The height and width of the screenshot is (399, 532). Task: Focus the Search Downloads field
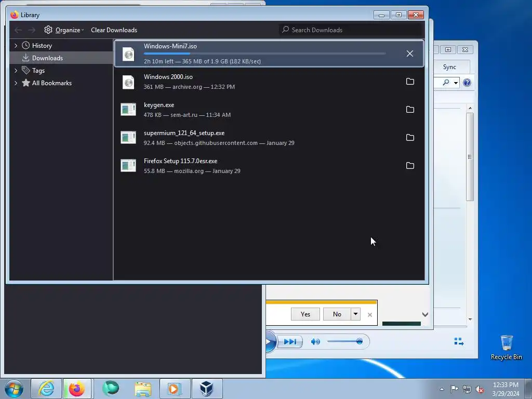tap(351, 30)
